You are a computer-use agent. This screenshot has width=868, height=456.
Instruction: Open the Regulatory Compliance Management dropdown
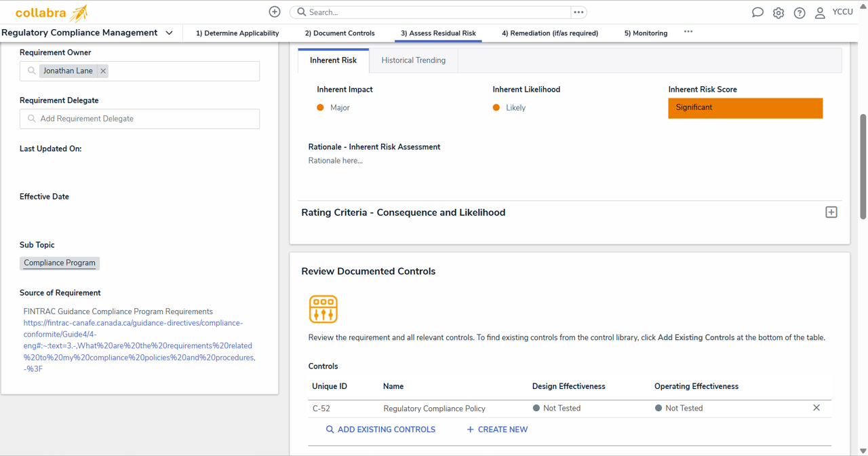coord(169,33)
